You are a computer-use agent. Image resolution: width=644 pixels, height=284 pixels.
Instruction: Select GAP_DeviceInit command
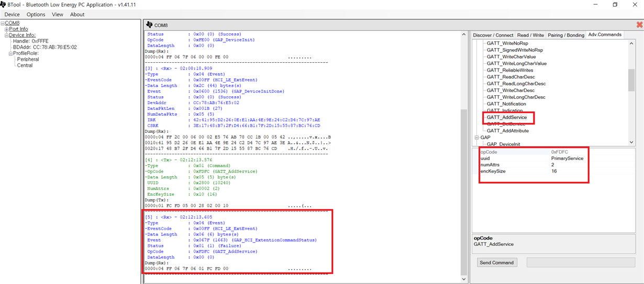505,144
